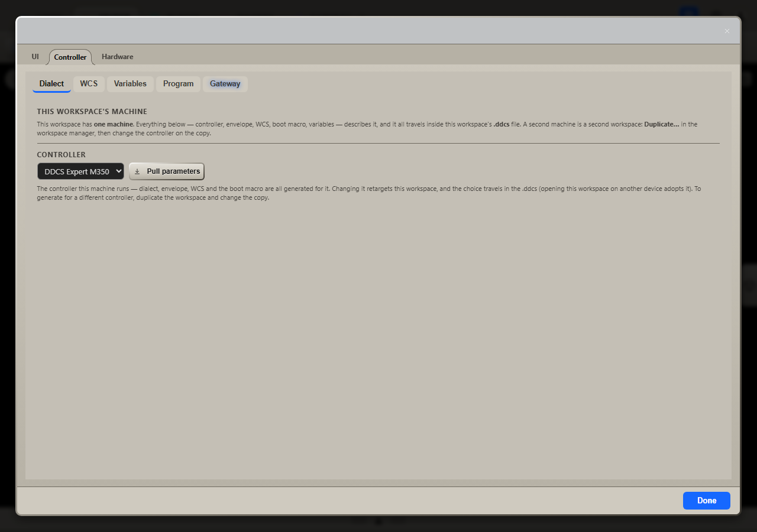Open the Hardware tab

point(117,57)
